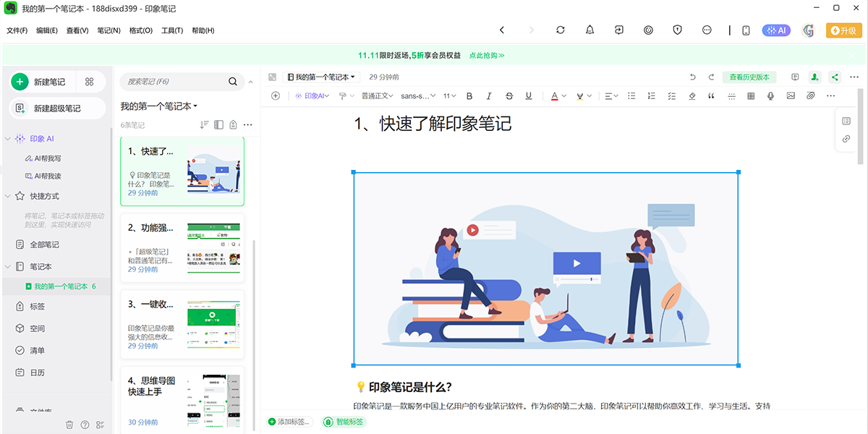Toggle bold formatting
The width and height of the screenshot is (868, 434).
point(469,95)
